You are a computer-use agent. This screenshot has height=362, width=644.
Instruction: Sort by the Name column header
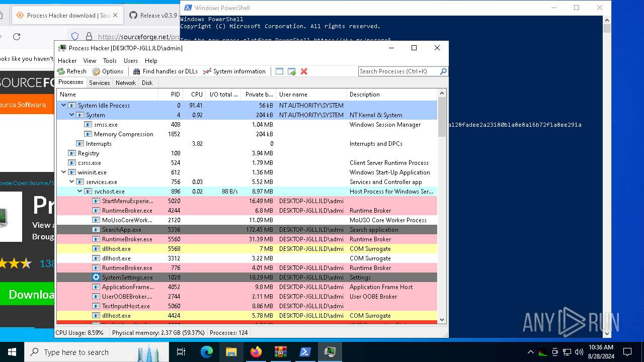click(108, 95)
